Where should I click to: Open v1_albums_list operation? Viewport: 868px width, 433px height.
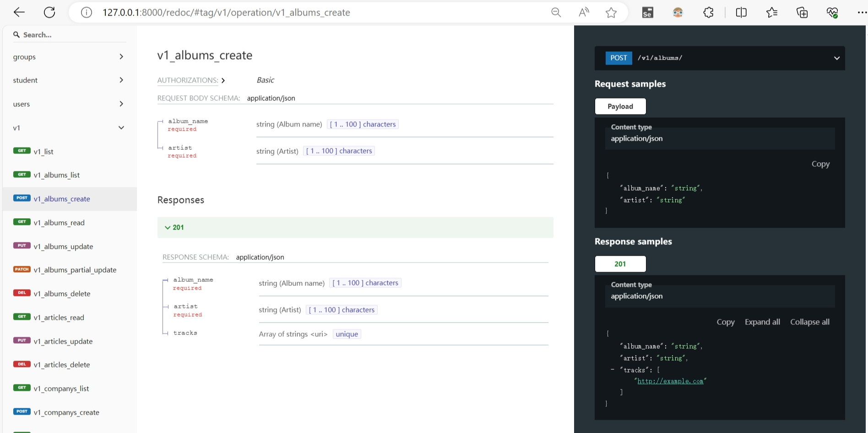[69, 175]
